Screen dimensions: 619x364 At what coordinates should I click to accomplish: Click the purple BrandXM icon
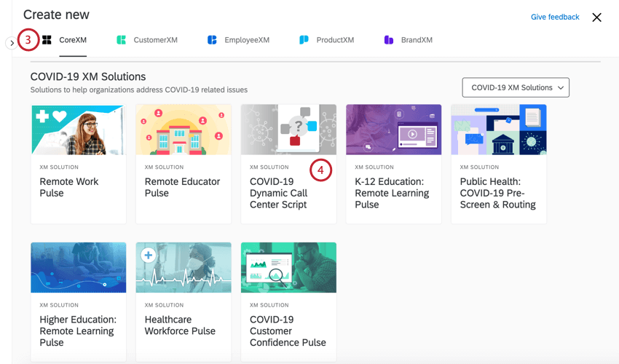389,40
